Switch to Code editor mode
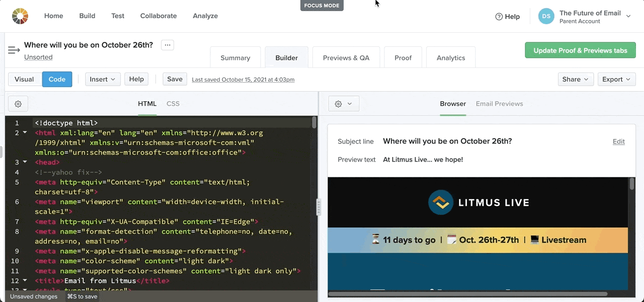Screen dimensions: 644x302 tap(57, 79)
